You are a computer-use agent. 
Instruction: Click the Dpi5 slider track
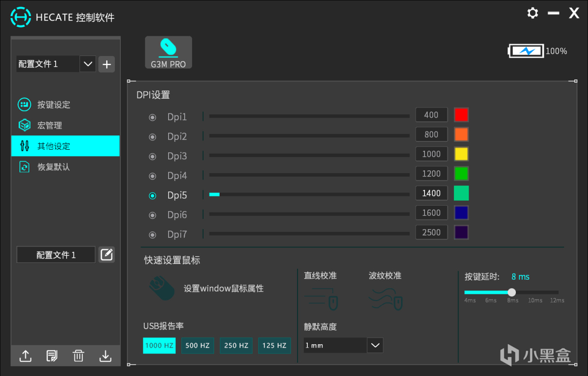[x=309, y=195]
